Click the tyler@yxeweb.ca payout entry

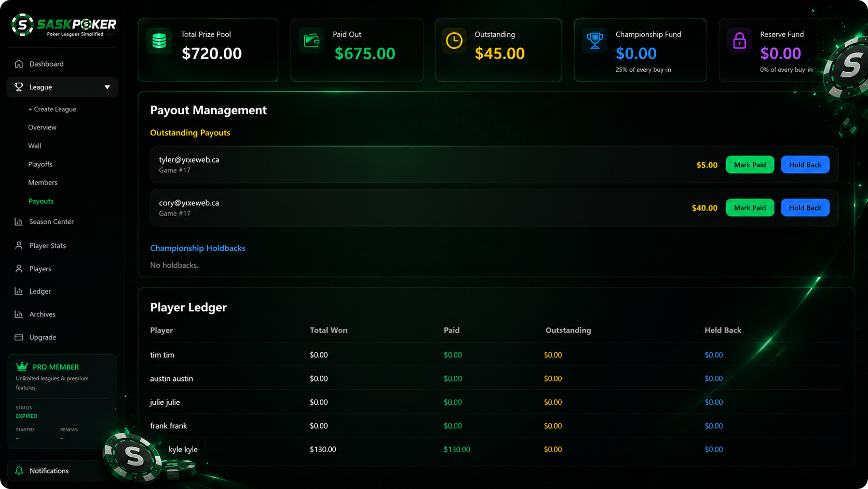coord(494,165)
